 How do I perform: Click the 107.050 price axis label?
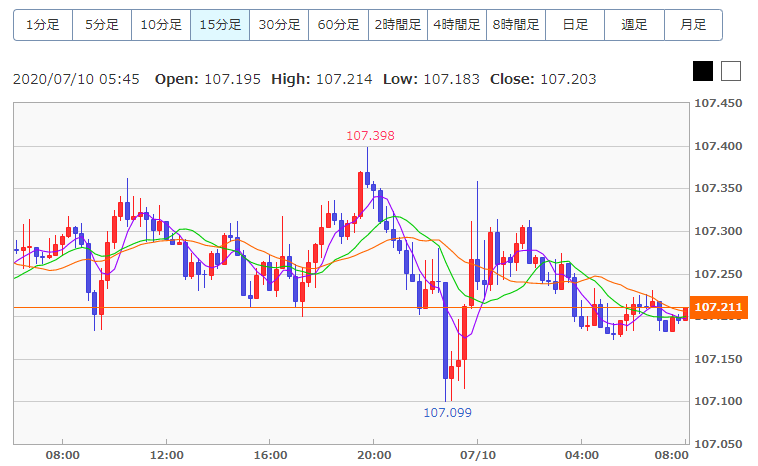(x=718, y=444)
